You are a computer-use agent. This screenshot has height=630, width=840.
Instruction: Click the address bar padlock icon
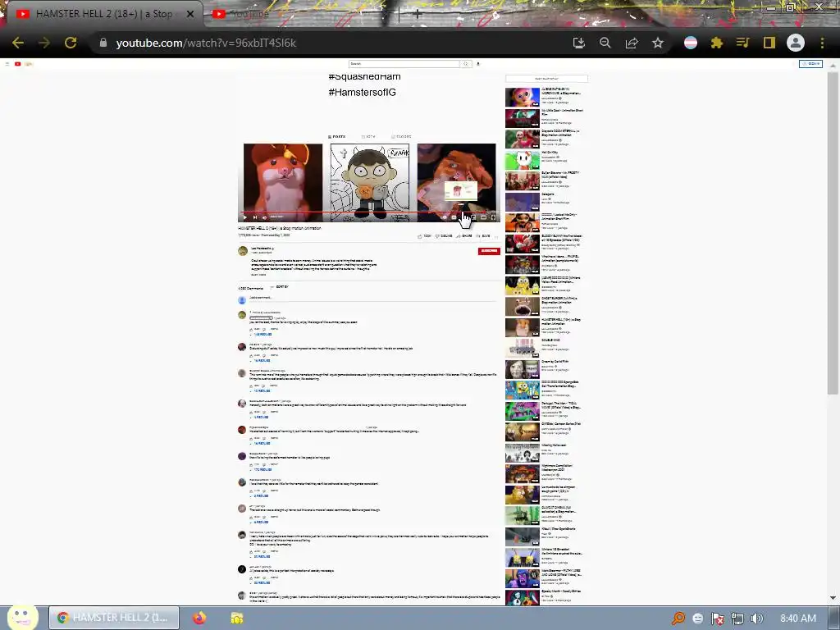[x=103, y=43]
